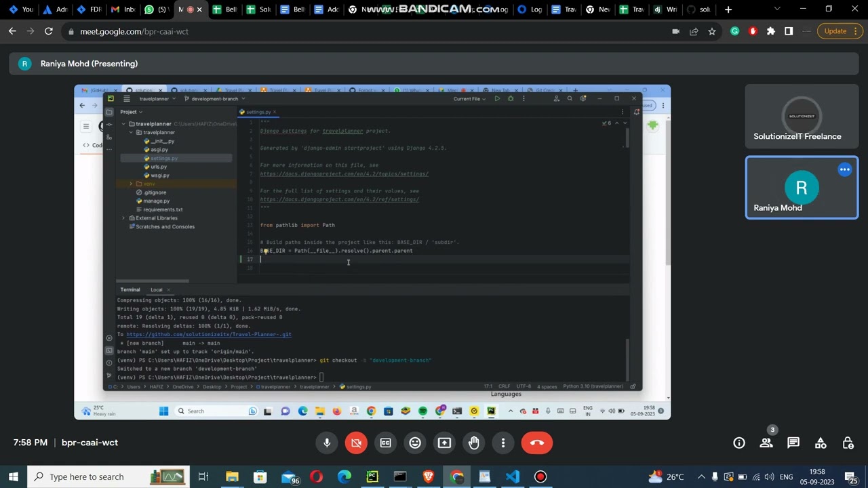
Task: Open camera permission icon in address bar
Action: coord(675,31)
